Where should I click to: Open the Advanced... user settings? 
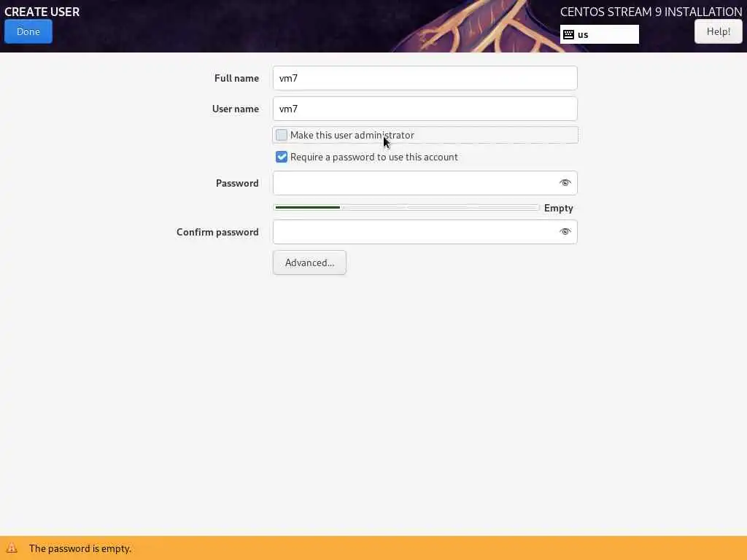pyautogui.click(x=309, y=262)
